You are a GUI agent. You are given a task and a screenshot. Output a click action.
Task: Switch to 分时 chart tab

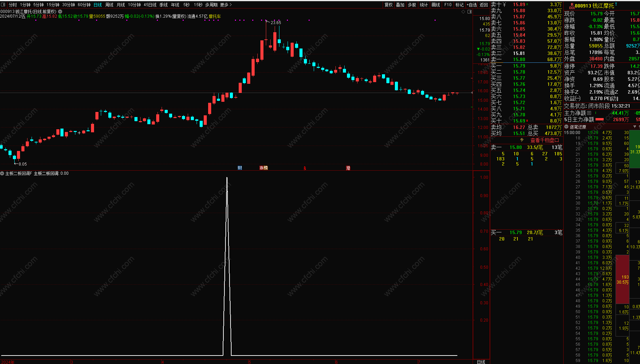[x=13, y=5]
